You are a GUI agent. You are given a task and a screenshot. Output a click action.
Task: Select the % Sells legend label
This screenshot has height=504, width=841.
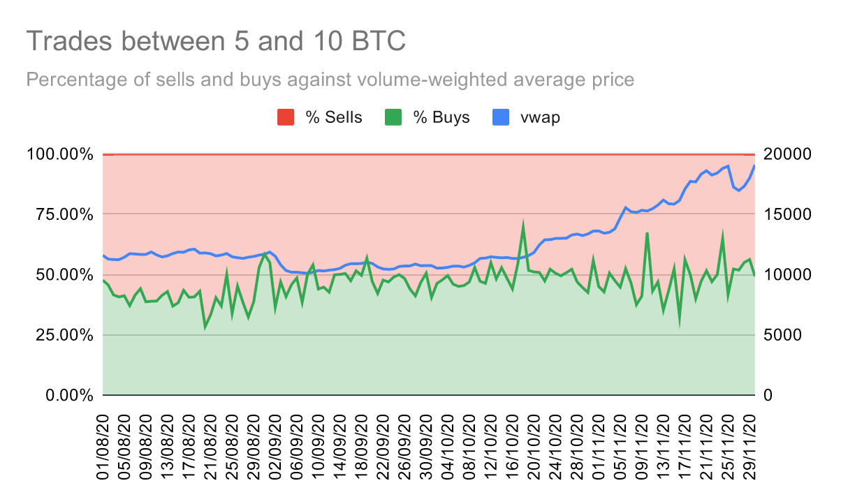[x=334, y=117]
